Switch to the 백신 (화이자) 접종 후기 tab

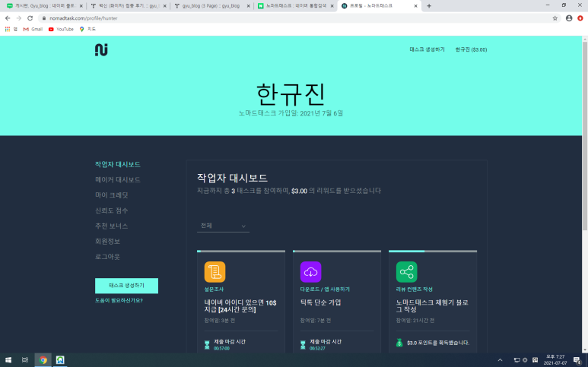[x=128, y=6]
